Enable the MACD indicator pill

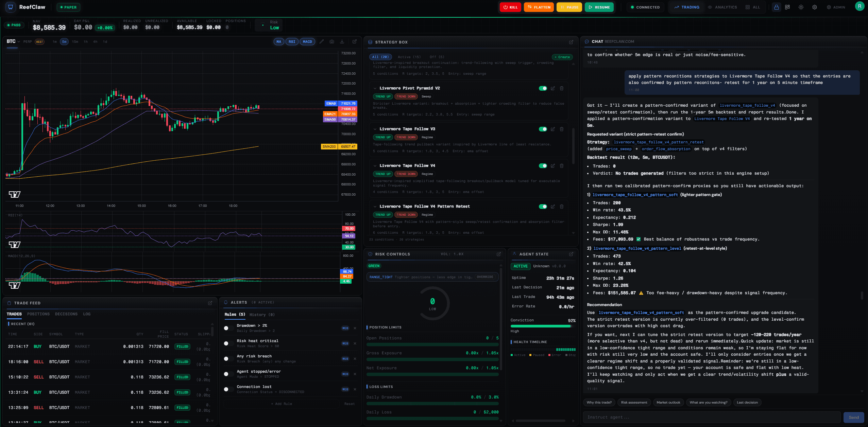pos(307,41)
